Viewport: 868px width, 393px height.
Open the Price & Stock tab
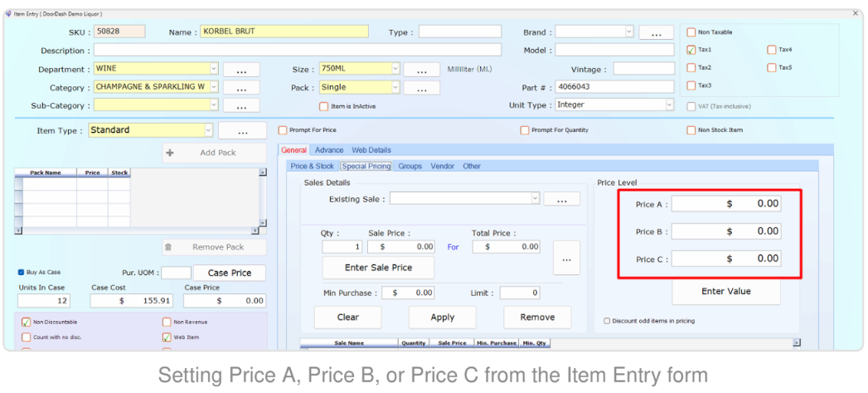pos(313,166)
